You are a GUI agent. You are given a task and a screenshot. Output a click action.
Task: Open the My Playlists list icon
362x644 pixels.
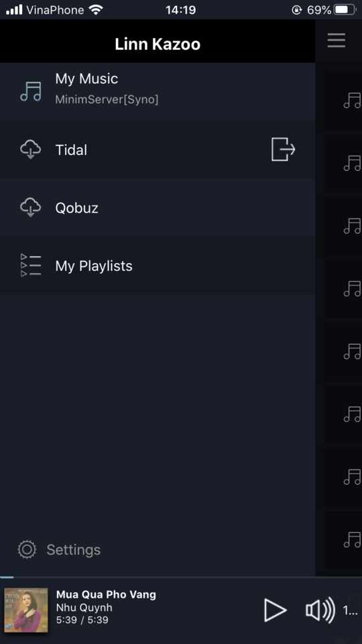point(31,266)
